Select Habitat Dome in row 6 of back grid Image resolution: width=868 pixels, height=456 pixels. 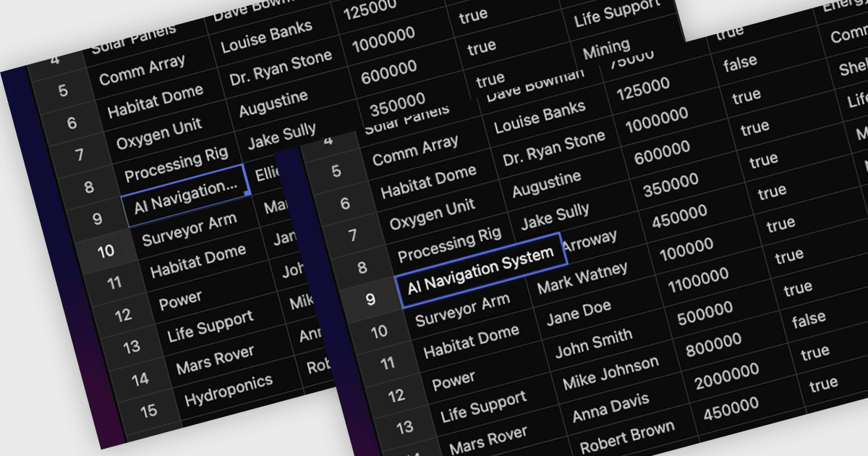click(156, 101)
